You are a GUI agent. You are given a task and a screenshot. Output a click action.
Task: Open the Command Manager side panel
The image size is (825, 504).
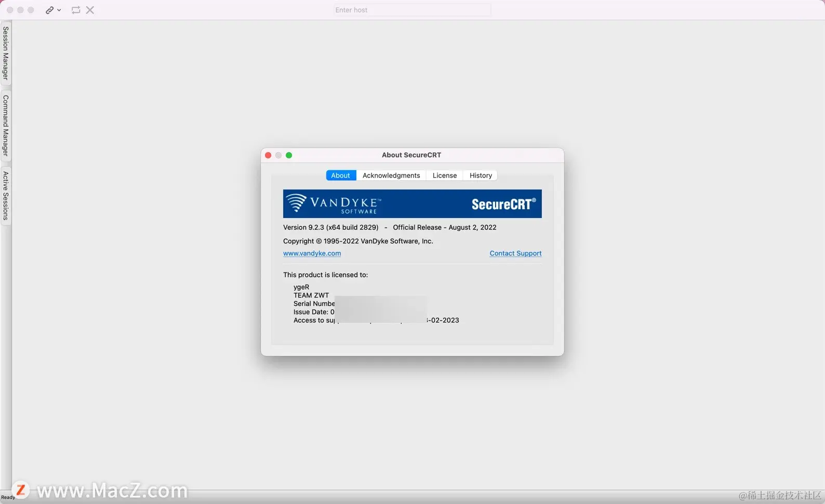[6, 125]
